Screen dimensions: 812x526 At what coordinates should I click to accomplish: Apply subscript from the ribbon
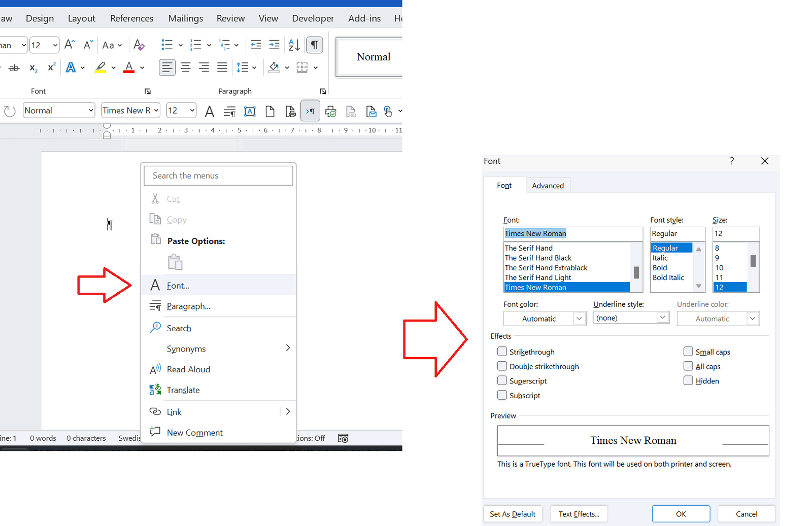point(33,67)
